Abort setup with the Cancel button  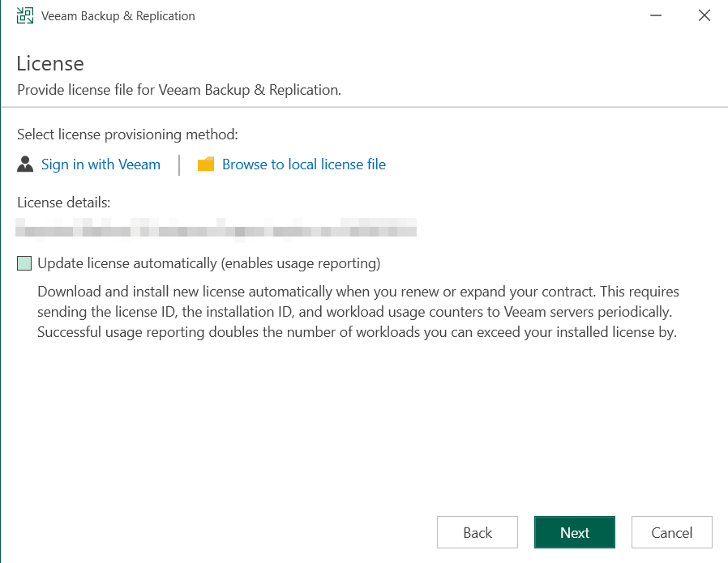[x=671, y=532]
